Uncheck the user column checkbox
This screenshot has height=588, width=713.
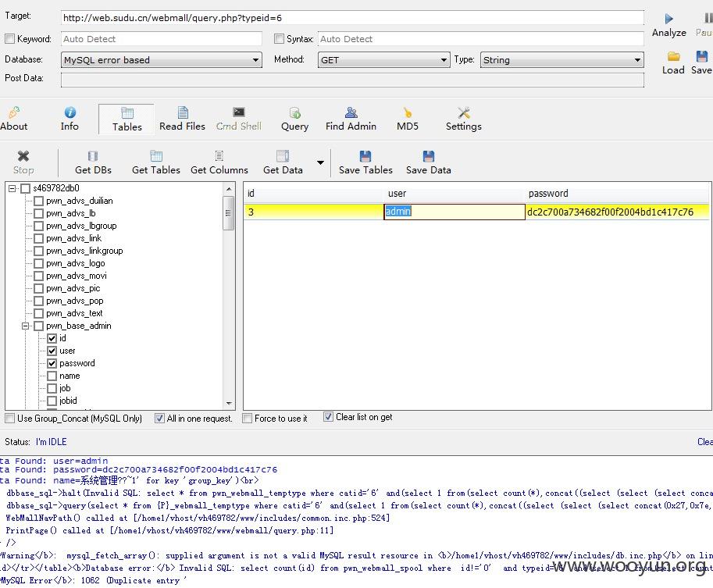click(52, 351)
